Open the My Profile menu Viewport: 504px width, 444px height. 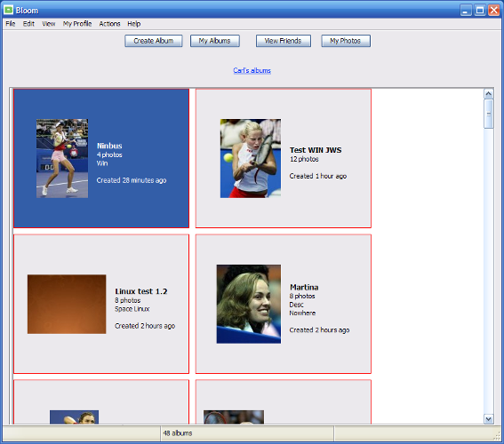[x=77, y=24]
